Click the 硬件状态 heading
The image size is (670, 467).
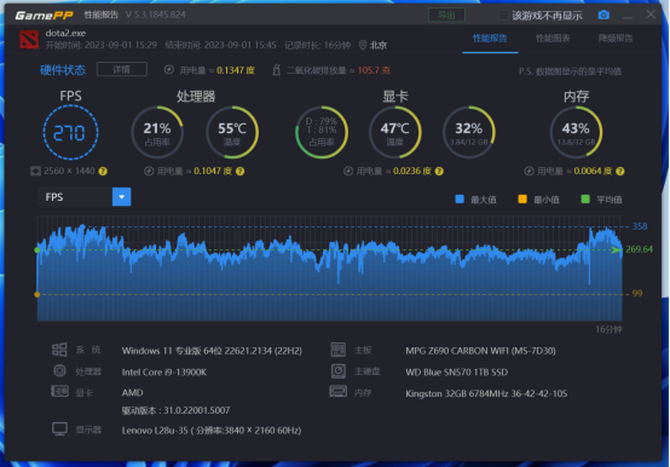click(63, 70)
